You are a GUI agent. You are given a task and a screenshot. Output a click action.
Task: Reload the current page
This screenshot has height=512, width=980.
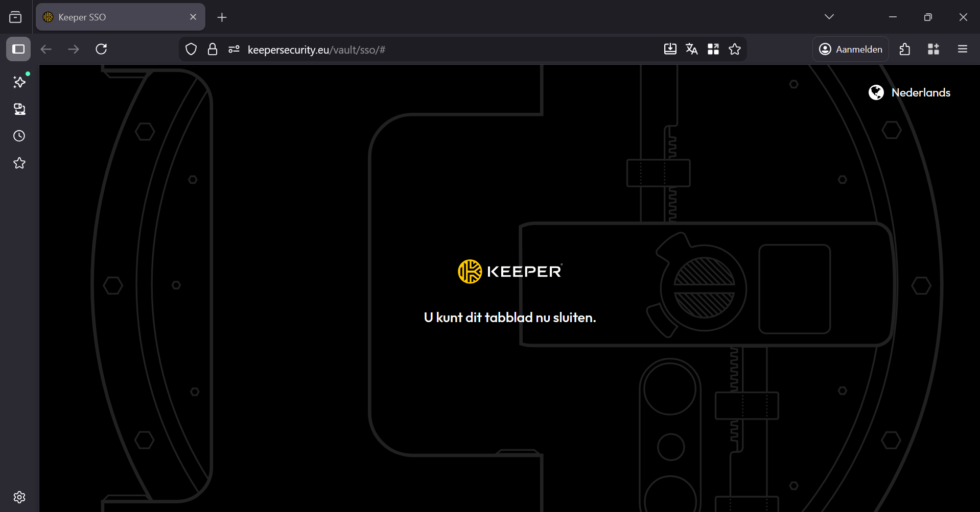point(101,49)
